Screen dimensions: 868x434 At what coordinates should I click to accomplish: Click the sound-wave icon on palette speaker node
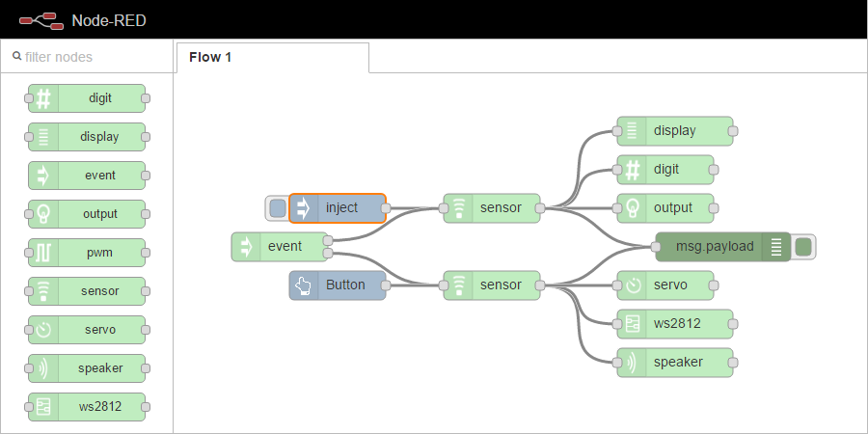[43, 368]
